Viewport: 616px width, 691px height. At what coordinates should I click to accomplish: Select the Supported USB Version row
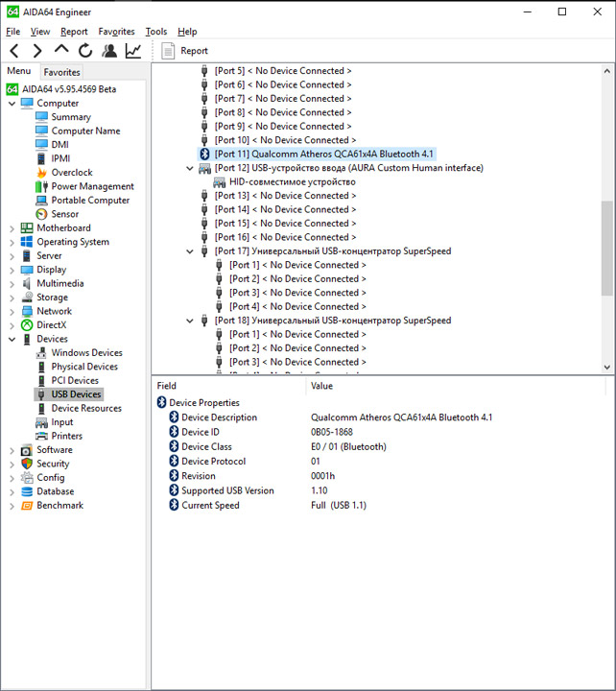(227, 490)
